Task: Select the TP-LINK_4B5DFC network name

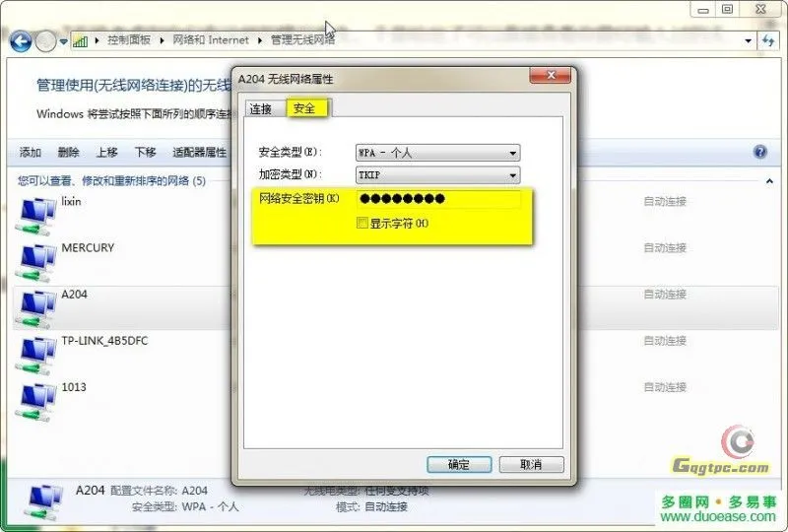Action: tap(104, 341)
